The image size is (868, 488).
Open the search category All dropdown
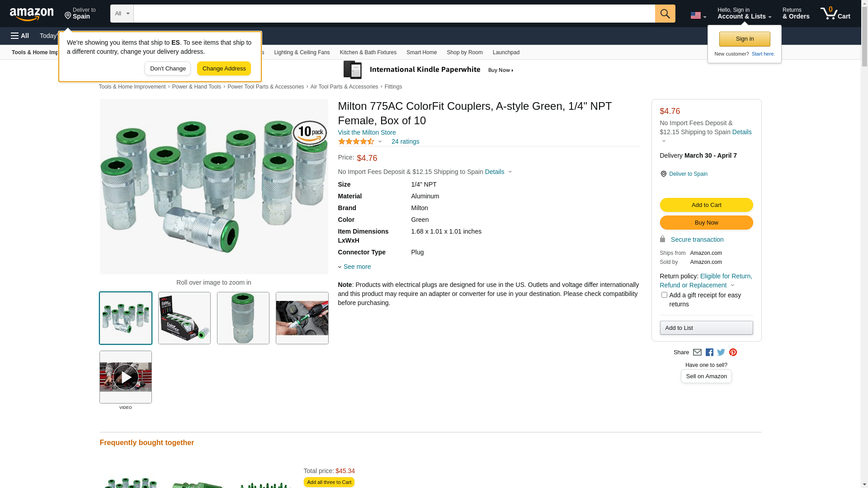[x=122, y=14]
